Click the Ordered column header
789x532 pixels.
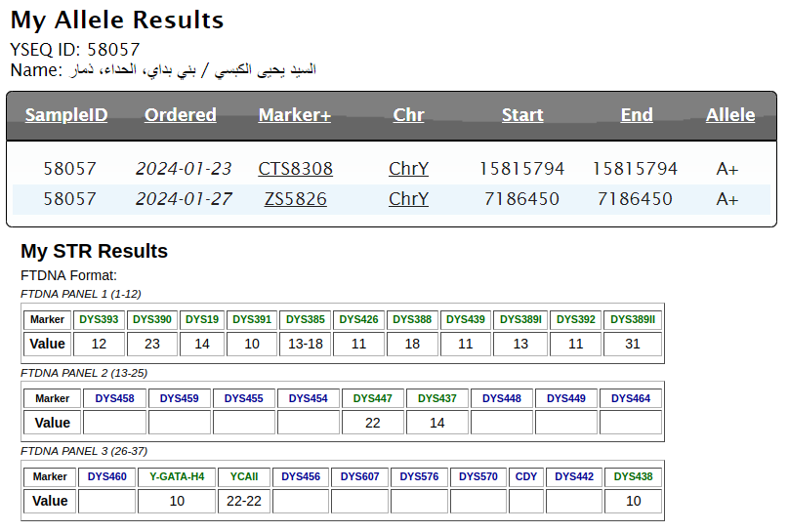(x=181, y=115)
